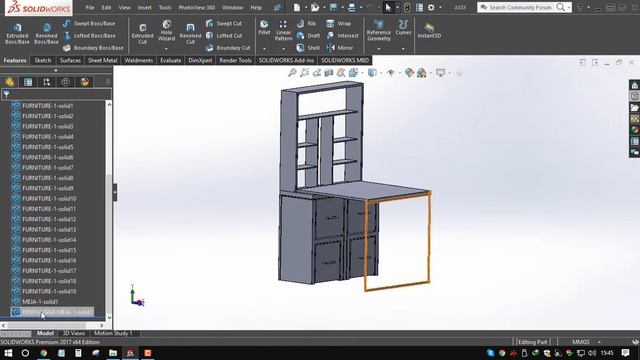Switch to the Sheet Metal tab
640x360 pixels.
(102, 60)
